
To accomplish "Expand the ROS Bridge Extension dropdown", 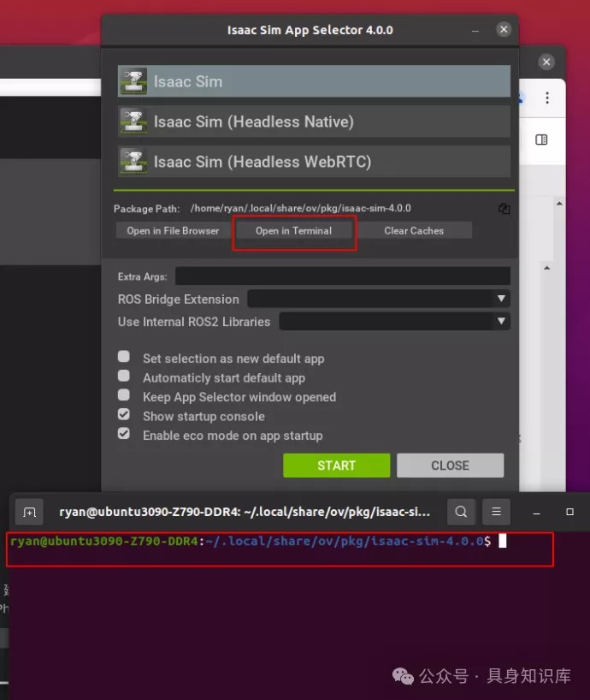I will (x=378, y=299).
